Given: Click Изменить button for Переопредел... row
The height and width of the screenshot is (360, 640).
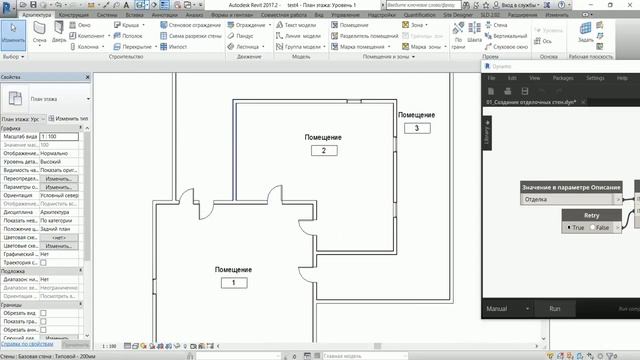Looking at the screenshot, I should click(59, 179).
